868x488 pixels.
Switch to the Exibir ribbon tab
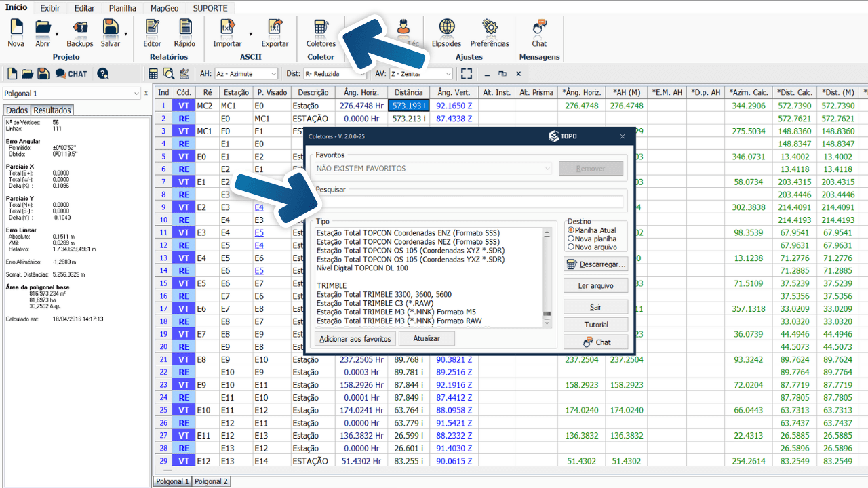[50, 8]
